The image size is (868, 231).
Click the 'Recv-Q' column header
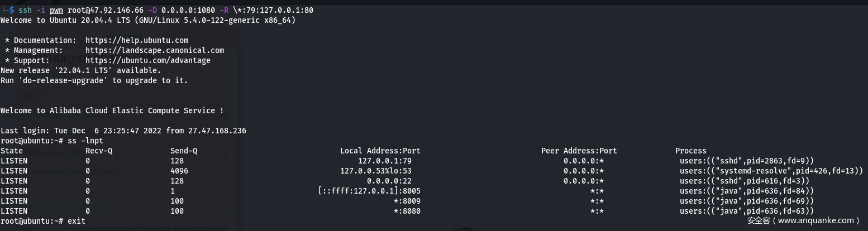pos(99,151)
